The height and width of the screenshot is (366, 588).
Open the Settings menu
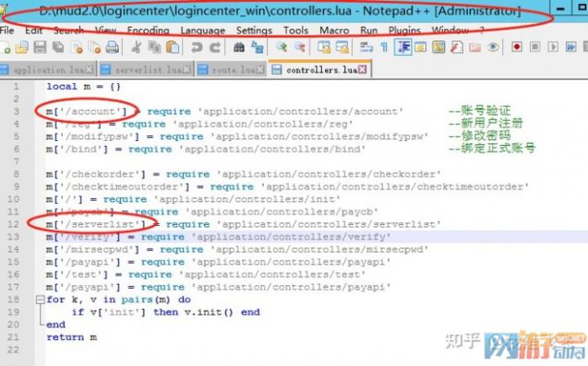(254, 30)
